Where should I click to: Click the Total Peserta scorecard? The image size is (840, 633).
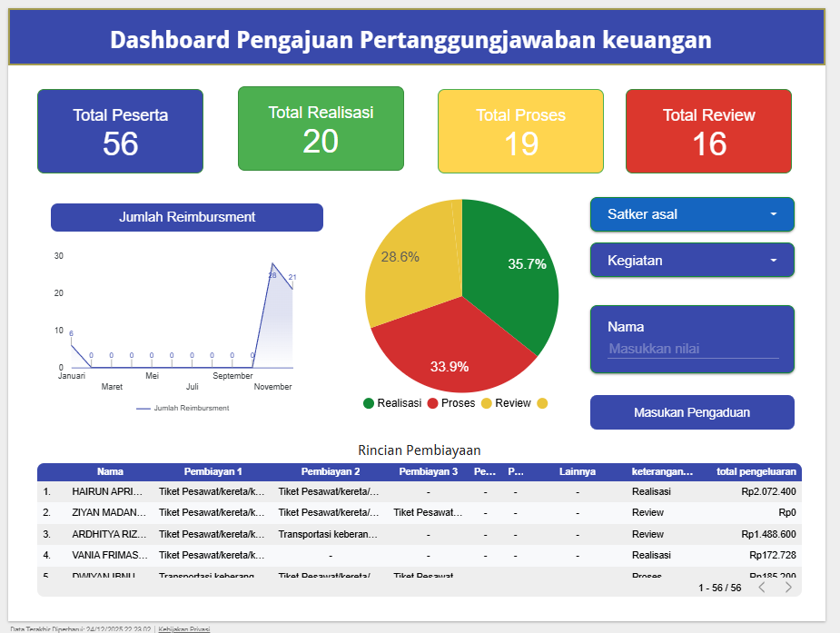click(x=120, y=131)
